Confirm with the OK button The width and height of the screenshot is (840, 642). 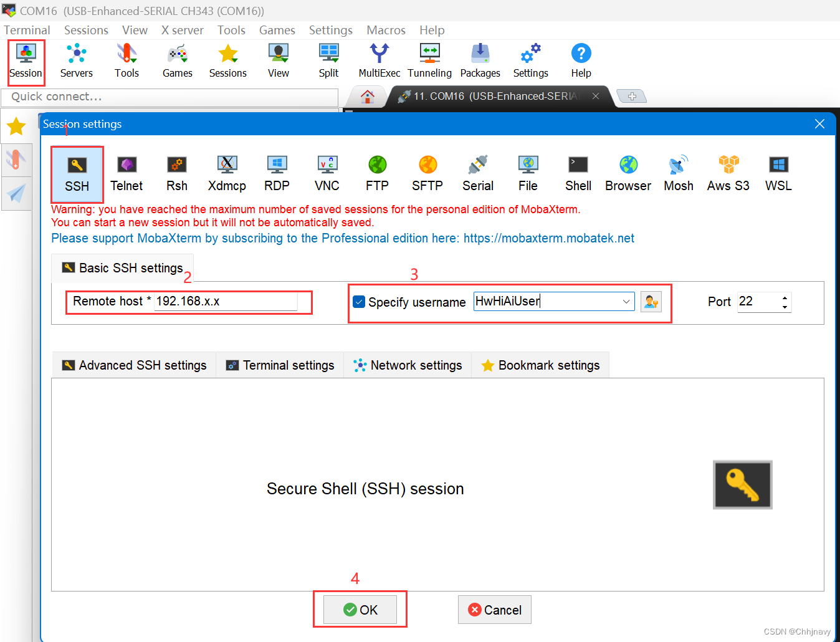tap(360, 610)
